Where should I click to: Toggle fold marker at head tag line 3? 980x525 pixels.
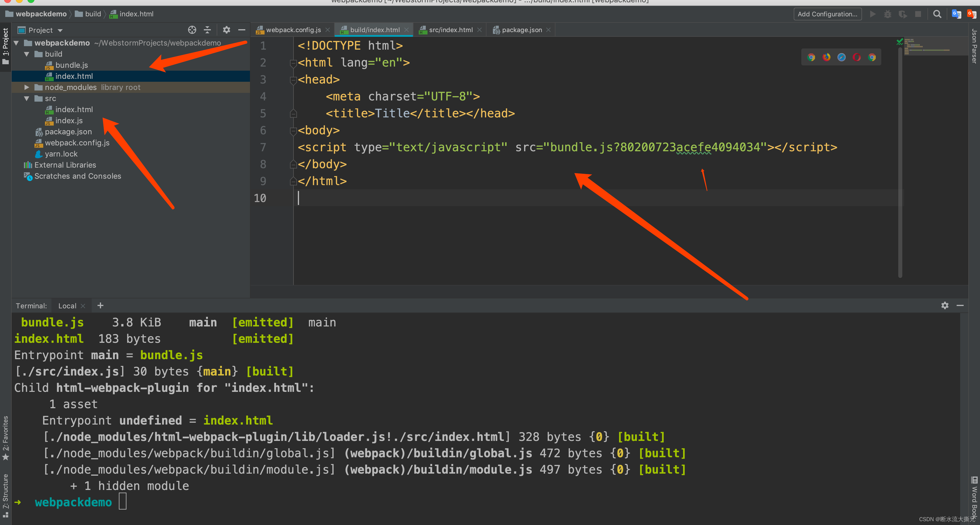point(293,80)
